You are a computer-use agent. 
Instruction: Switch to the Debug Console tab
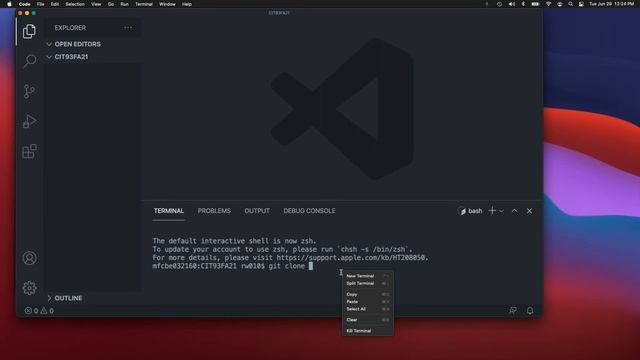click(x=309, y=211)
